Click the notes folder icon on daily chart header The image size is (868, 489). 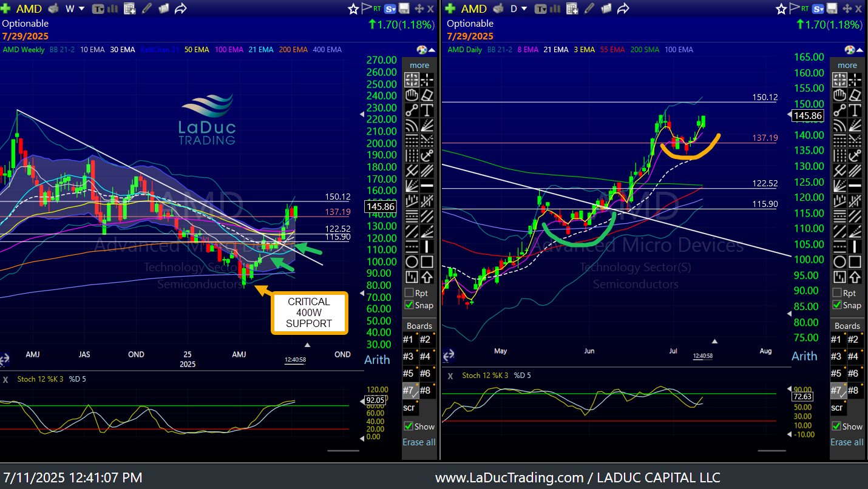(605, 8)
